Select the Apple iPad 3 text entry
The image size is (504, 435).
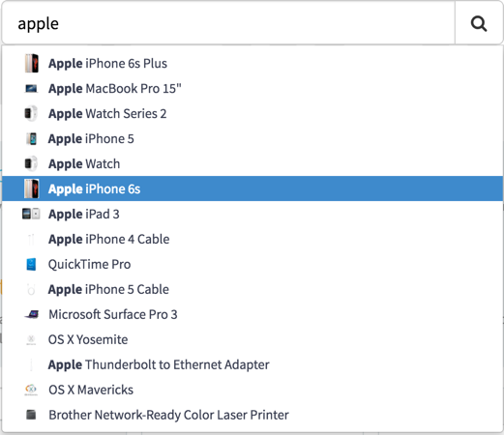click(84, 214)
